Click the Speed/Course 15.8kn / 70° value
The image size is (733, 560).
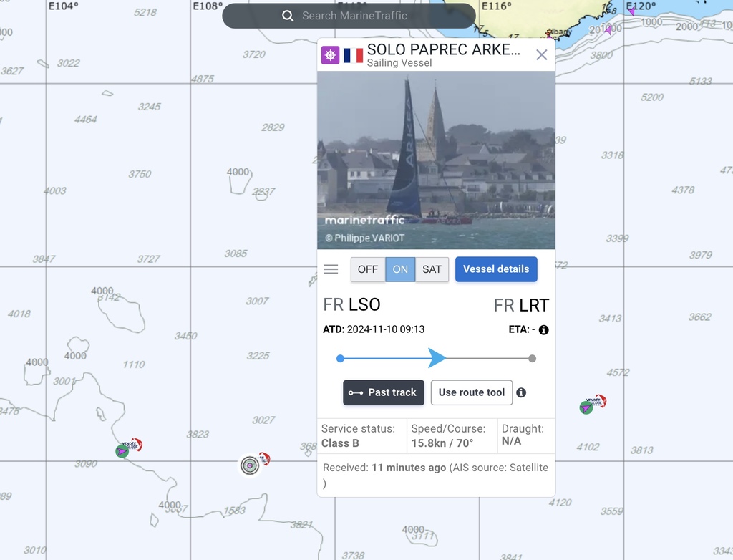point(442,443)
